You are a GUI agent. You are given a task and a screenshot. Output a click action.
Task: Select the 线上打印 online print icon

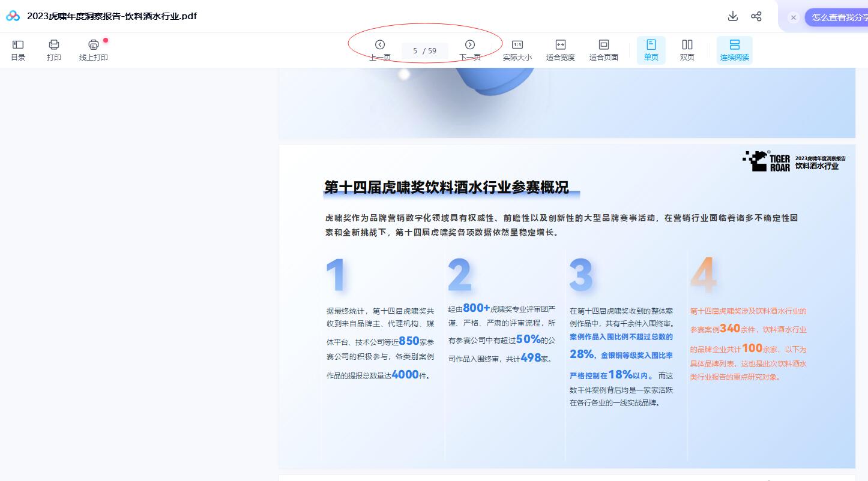93,50
